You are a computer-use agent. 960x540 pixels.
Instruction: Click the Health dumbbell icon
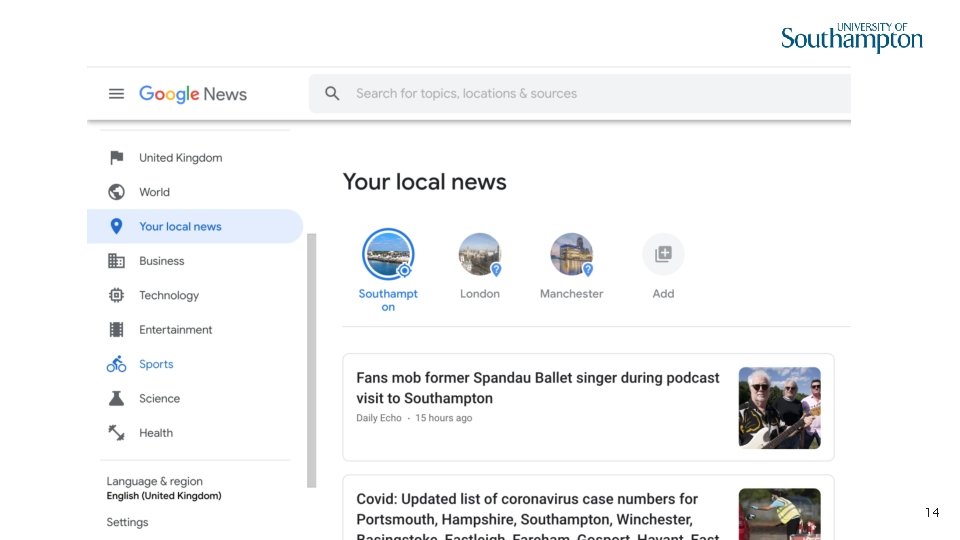(116, 433)
